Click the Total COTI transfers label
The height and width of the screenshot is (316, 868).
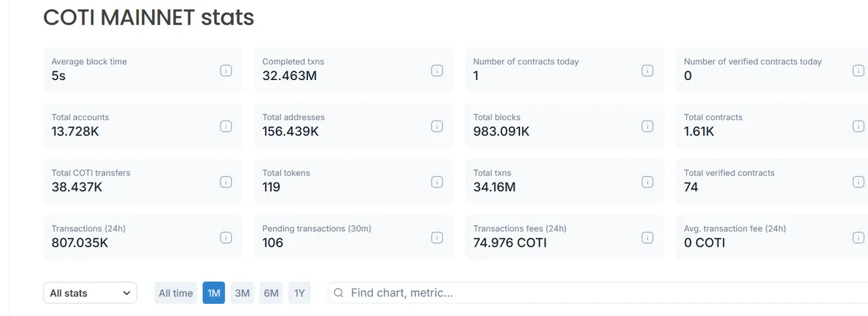(91, 173)
